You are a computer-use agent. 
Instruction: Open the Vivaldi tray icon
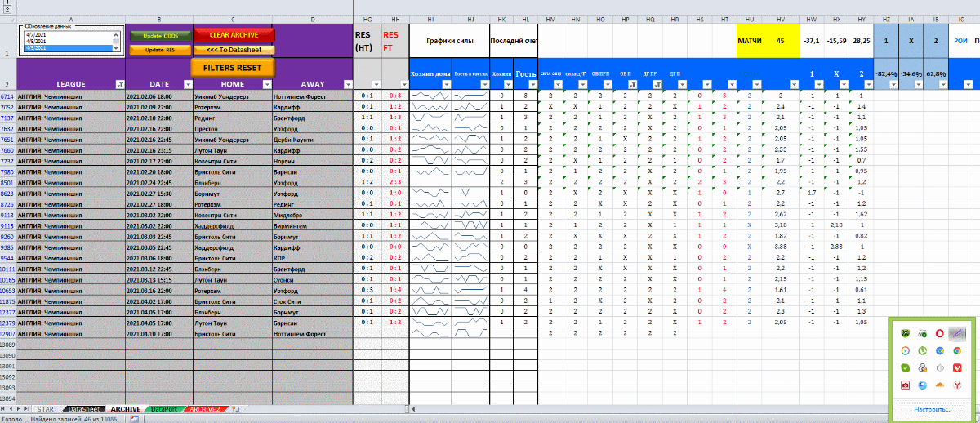point(958,367)
